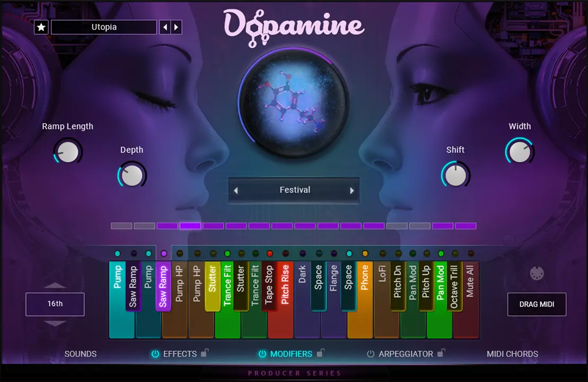Click the lock icon beside ARPEGGIATOR
This screenshot has width=588, height=382.
pyautogui.click(x=441, y=353)
